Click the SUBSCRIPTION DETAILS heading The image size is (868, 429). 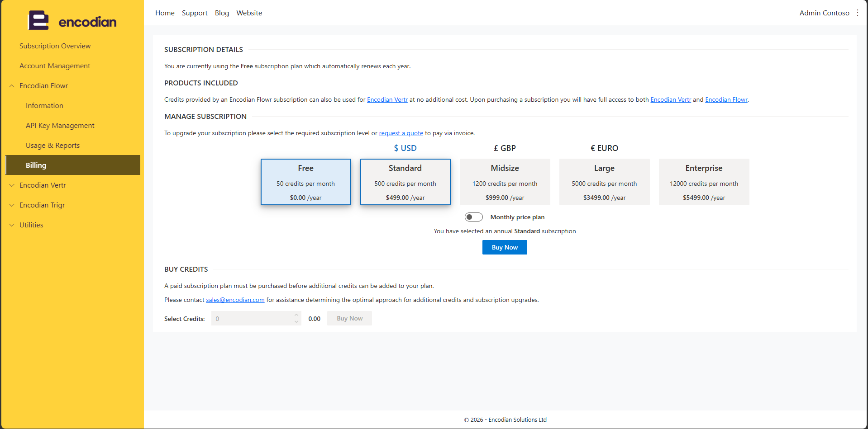204,50
